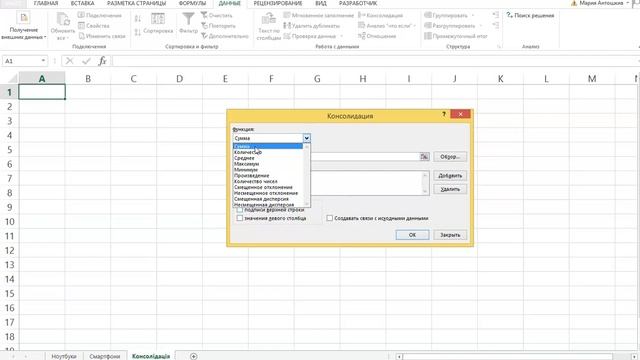Click the Закрыть button
Viewport: 640px width, 360px height.
[450, 235]
